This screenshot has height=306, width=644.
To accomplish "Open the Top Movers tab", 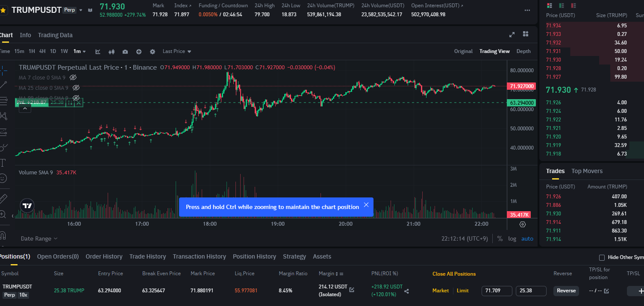I will click(x=587, y=171).
